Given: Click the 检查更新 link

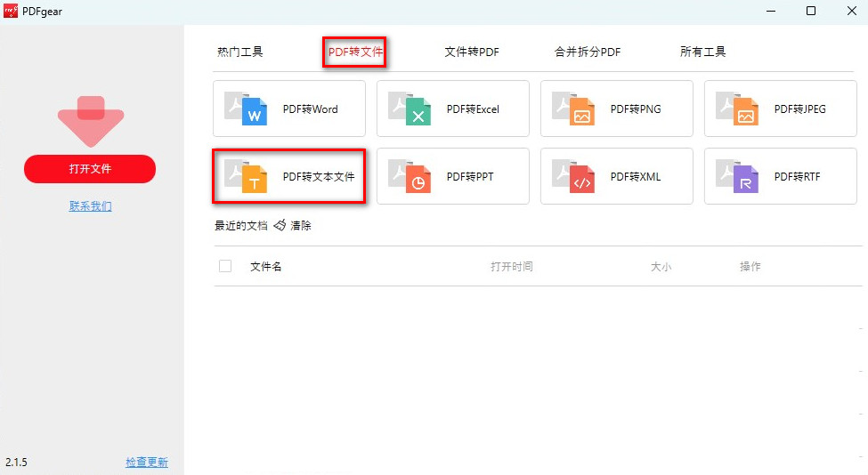Looking at the screenshot, I should tap(147, 462).
